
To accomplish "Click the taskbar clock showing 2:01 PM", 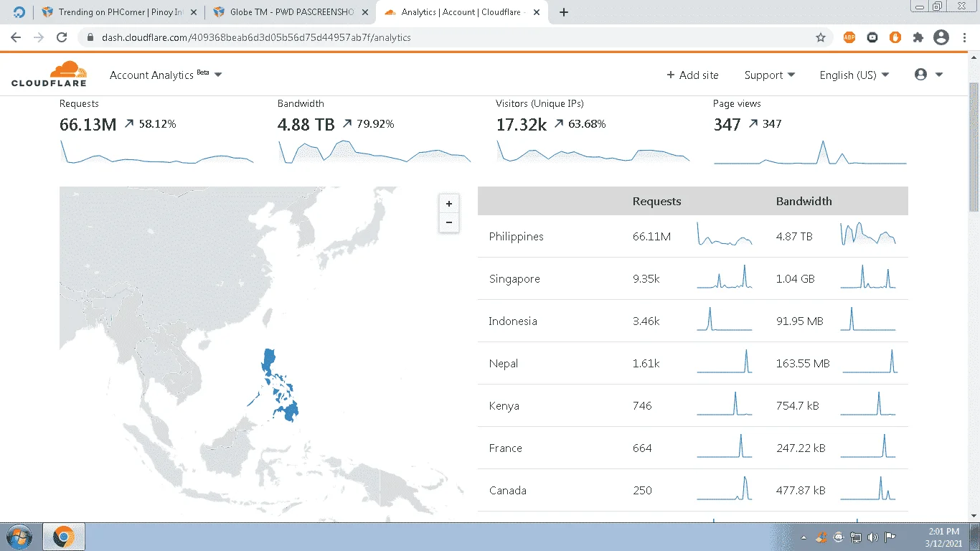I will 943,537.
